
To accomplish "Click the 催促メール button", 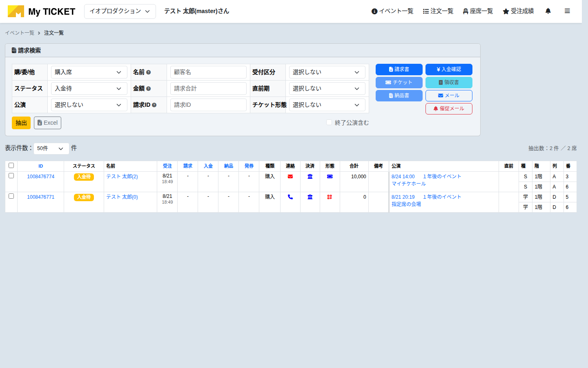I will [449, 109].
